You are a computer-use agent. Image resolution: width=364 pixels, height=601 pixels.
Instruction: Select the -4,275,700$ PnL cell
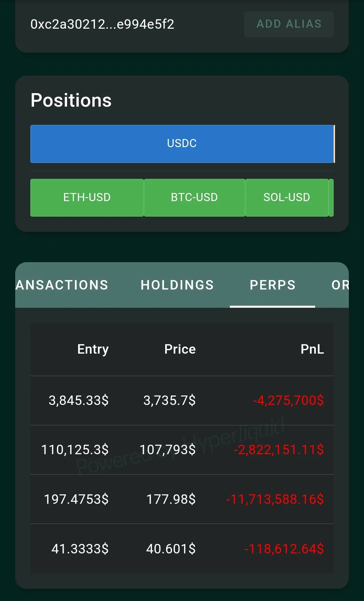pyautogui.click(x=288, y=401)
